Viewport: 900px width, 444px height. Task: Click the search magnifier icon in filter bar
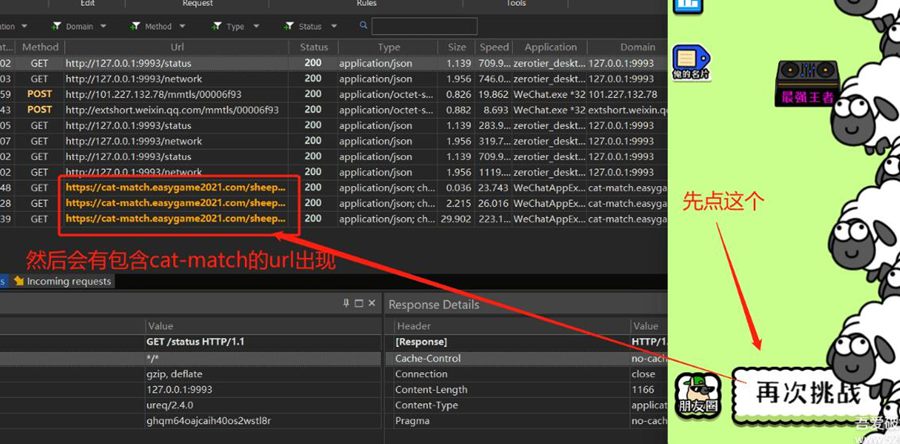point(363,26)
